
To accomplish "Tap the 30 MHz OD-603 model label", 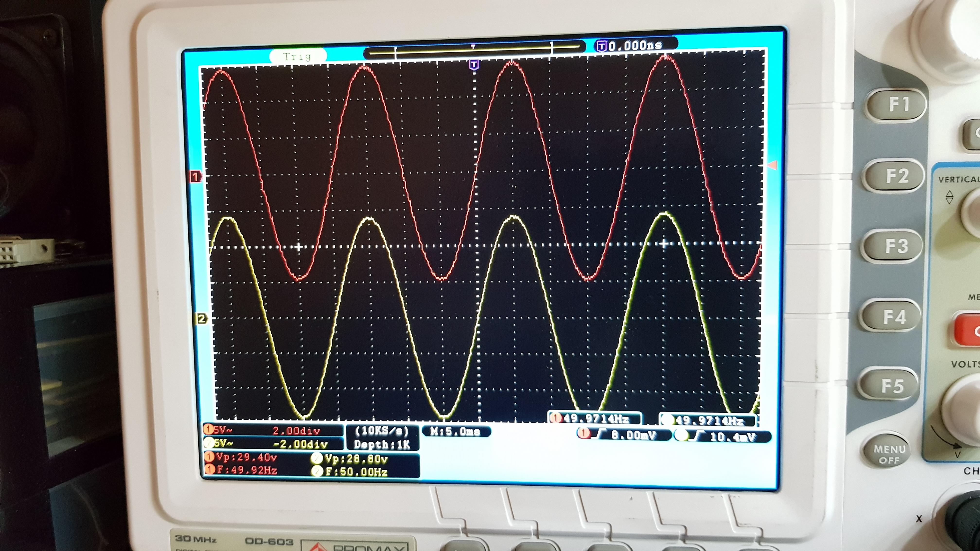I will coord(234,540).
